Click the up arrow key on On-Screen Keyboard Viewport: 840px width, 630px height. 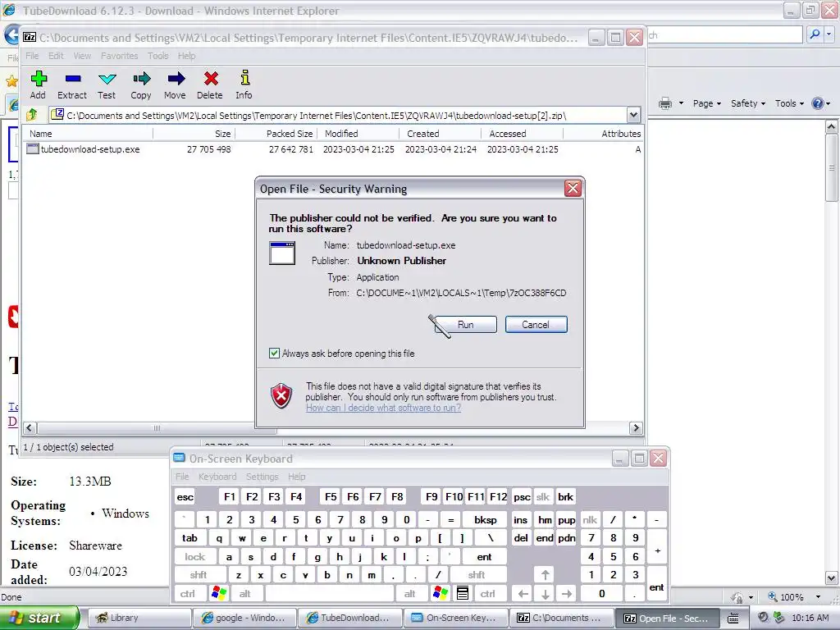(545, 575)
